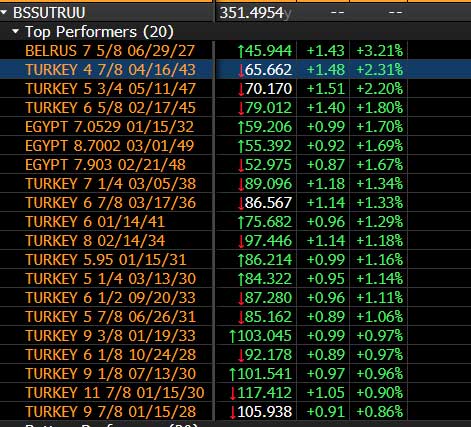Select TURKEY 9 1/8 07/13/30 bond

(x=110, y=374)
